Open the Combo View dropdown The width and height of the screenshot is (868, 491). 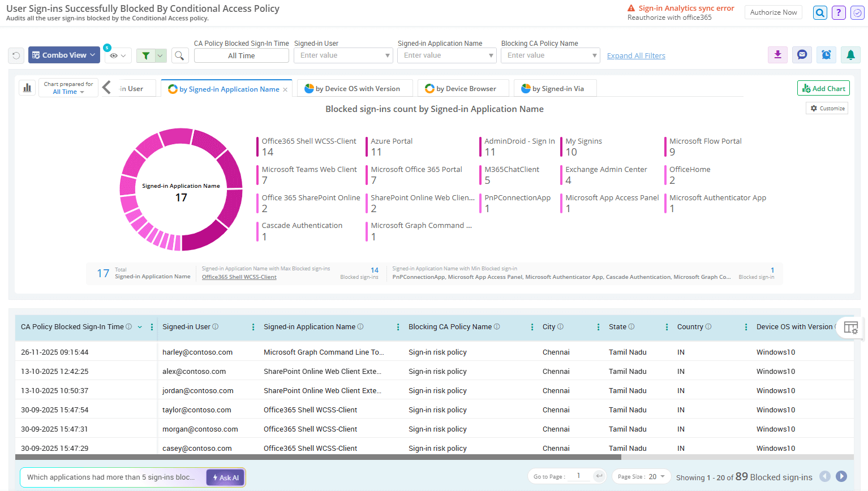64,55
